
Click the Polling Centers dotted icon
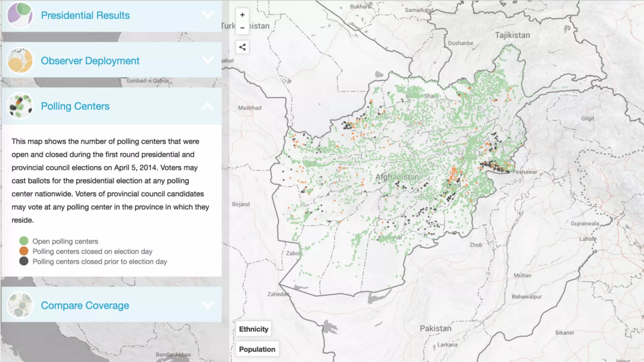[x=20, y=106]
